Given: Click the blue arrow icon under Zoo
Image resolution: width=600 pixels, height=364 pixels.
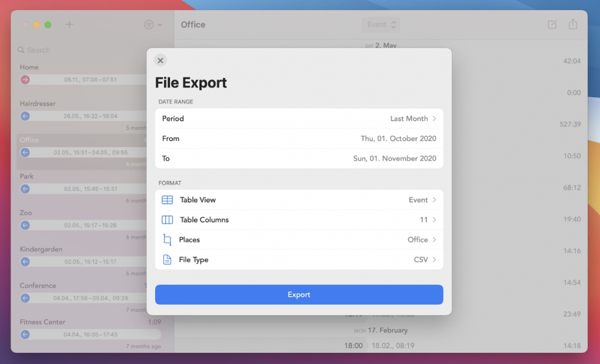Looking at the screenshot, I should coord(25,225).
